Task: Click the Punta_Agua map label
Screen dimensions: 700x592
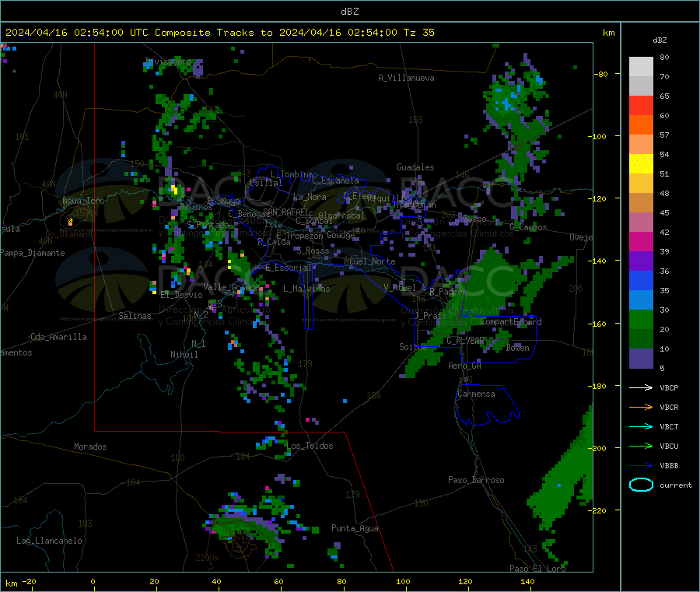Action: 355,528
